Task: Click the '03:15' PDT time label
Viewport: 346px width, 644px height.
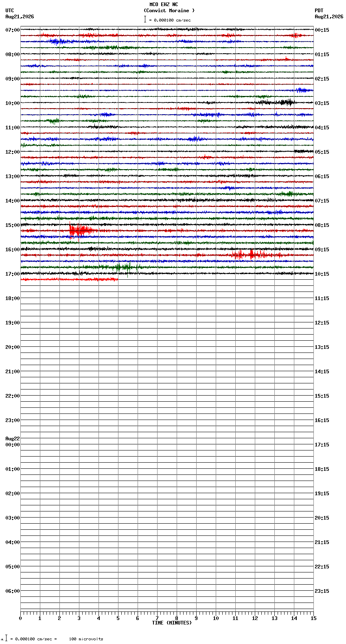Action: click(322, 103)
